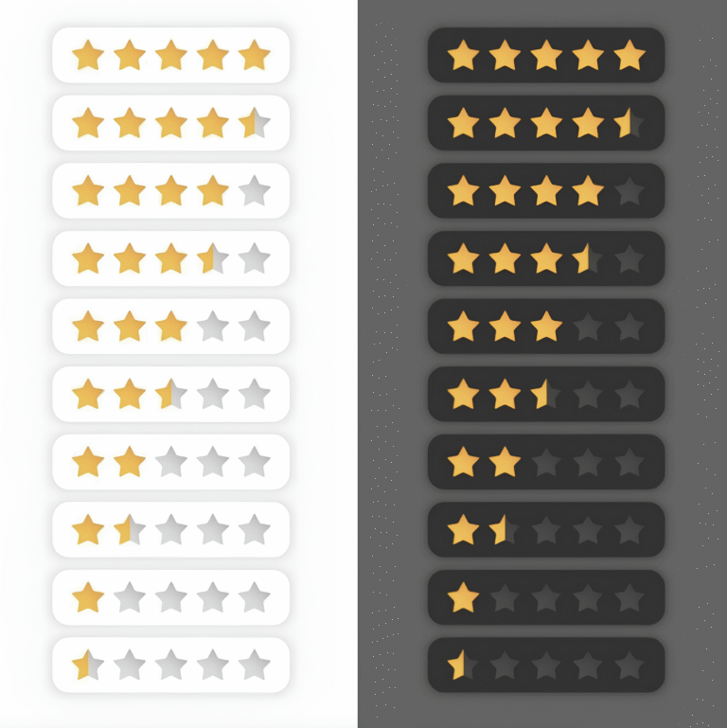Click the fifth empty star in the dark 3-star row

click(629, 327)
